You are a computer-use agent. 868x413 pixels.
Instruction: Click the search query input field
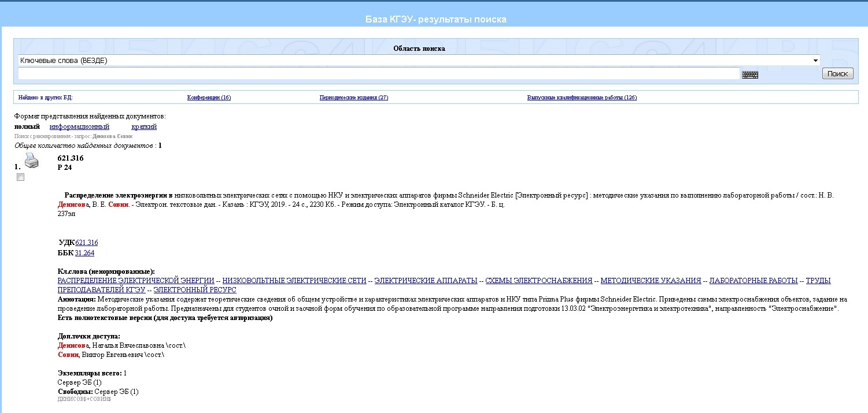coord(379,73)
